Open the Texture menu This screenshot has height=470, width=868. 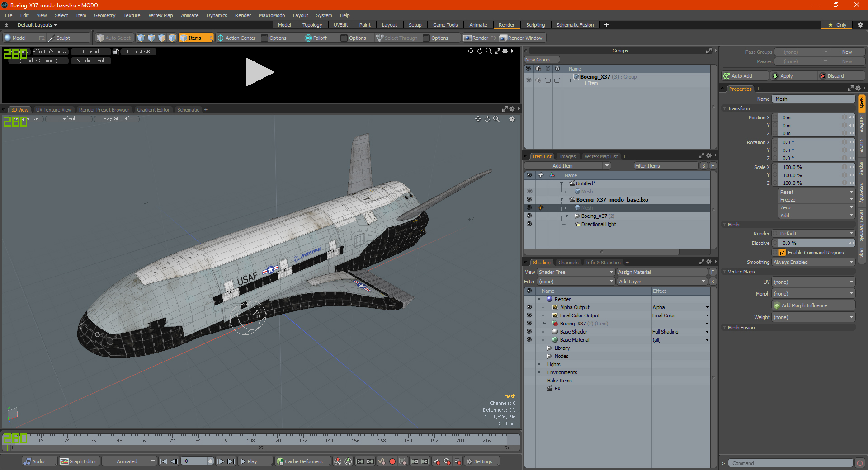pyautogui.click(x=132, y=15)
